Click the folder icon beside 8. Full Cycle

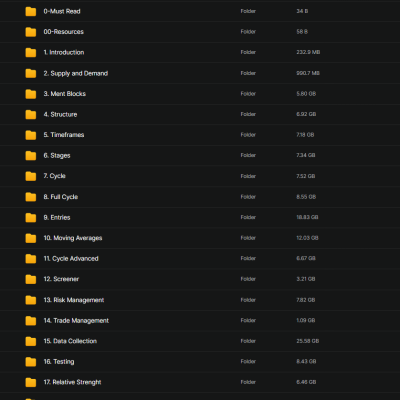coord(31,197)
